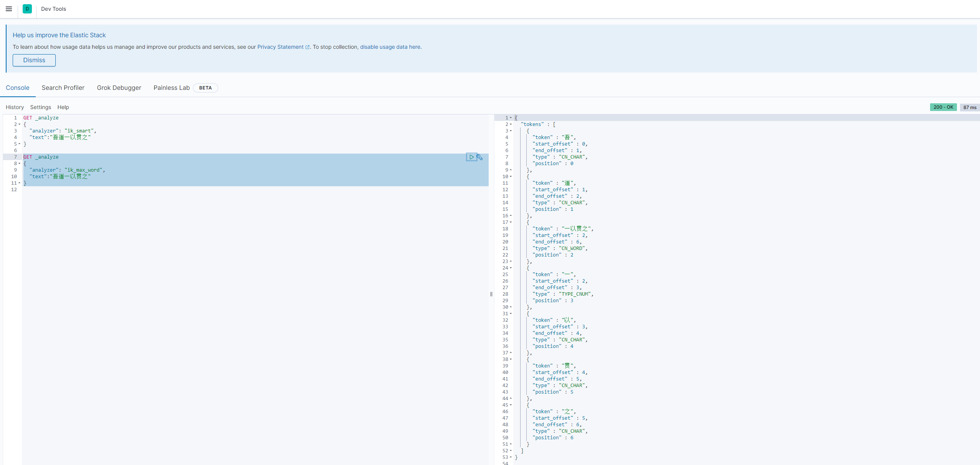This screenshot has width=980, height=465.
Task: Click the 200 - OK status badge
Action: (943, 107)
